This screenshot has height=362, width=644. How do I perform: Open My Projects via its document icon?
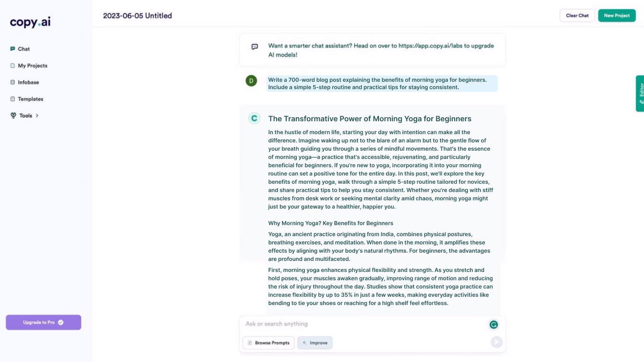(x=13, y=66)
